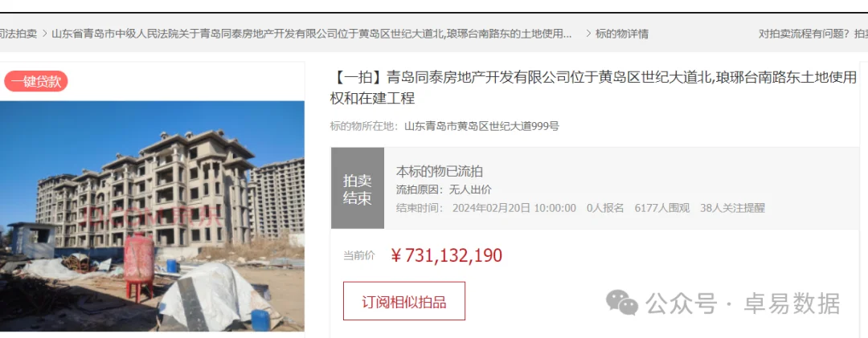The width and height of the screenshot is (868, 338).
Task: Open the 一键贷款 red badge
Action: pos(36,82)
